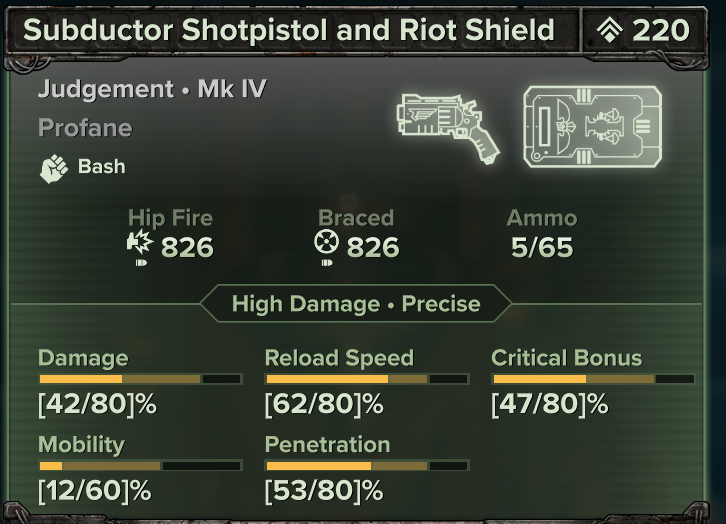Click the Bash fist icon
The image size is (726, 524).
[54, 168]
